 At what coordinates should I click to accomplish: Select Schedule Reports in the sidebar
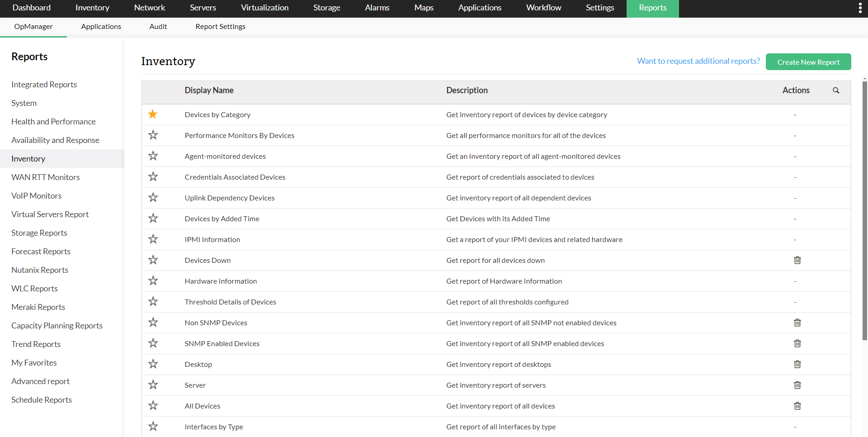tap(42, 399)
